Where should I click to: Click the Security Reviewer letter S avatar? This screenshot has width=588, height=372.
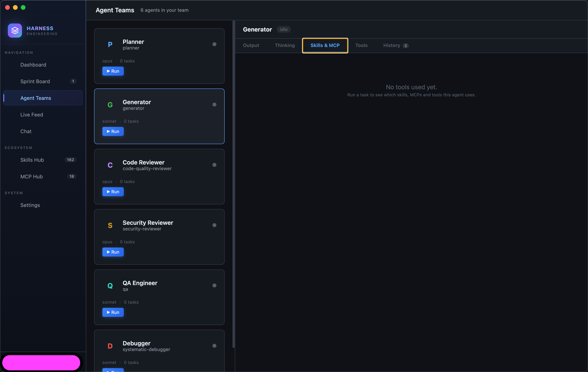click(110, 225)
